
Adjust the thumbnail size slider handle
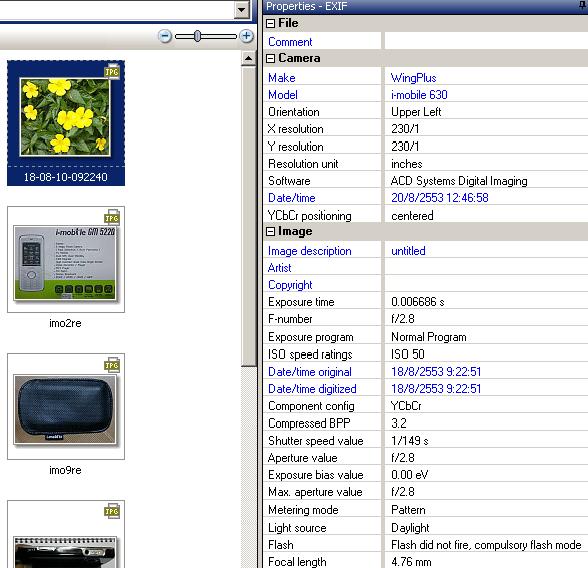click(197, 36)
